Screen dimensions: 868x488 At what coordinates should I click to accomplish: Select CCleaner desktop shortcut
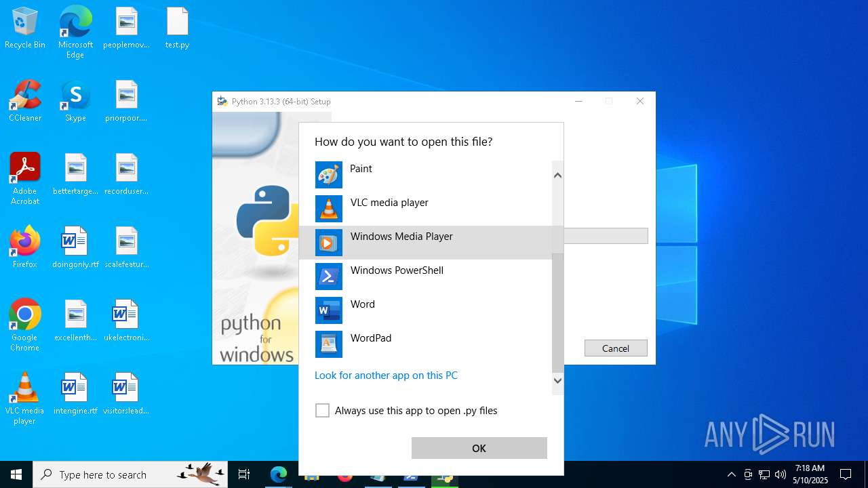(x=25, y=102)
